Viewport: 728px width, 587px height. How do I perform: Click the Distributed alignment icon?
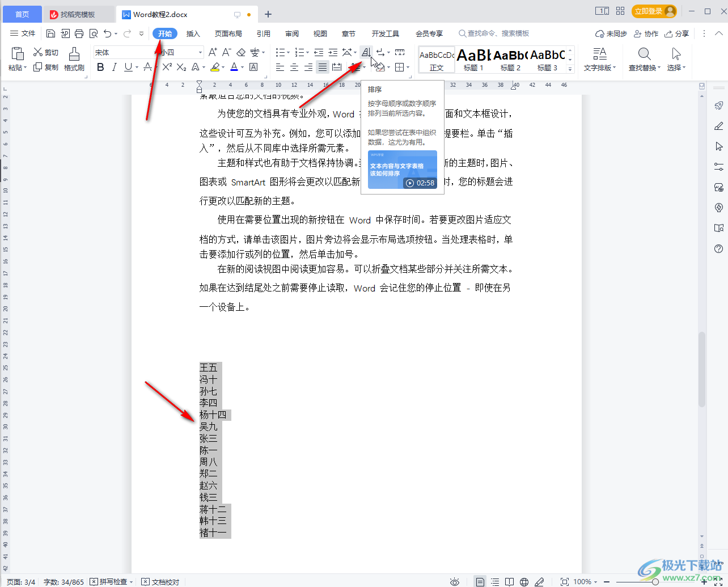pos(337,67)
